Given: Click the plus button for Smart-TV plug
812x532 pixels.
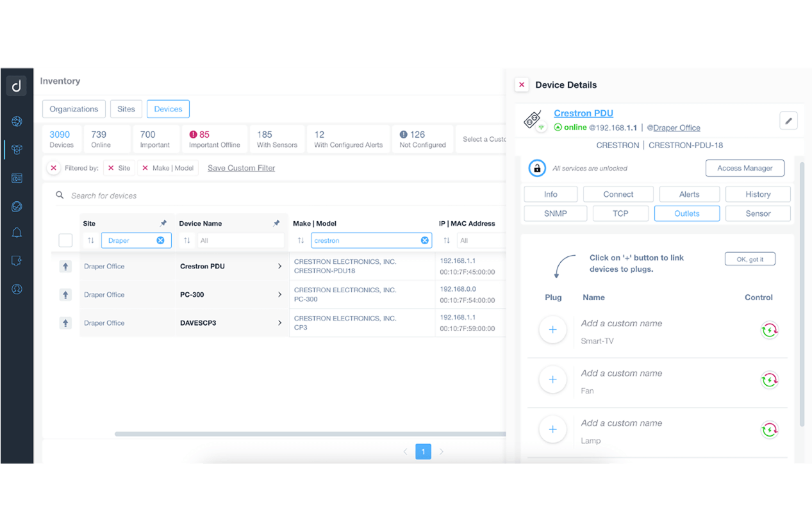Looking at the screenshot, I should 552,330.
